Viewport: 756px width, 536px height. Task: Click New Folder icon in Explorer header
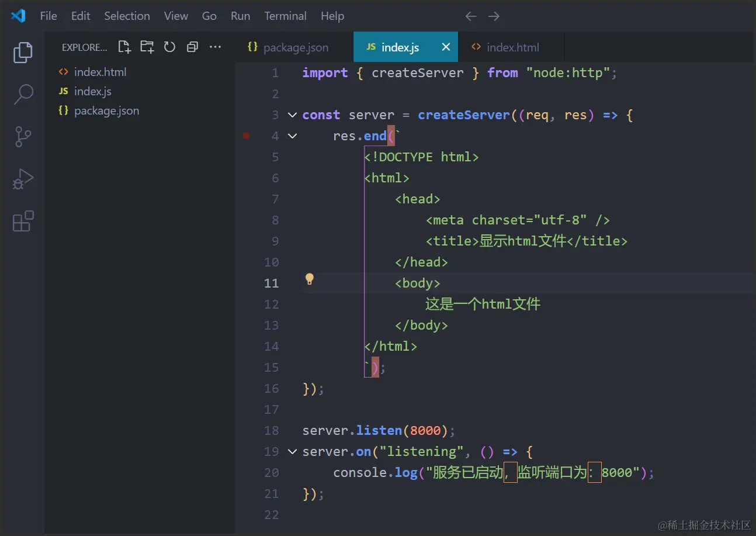tap(147, 47)
